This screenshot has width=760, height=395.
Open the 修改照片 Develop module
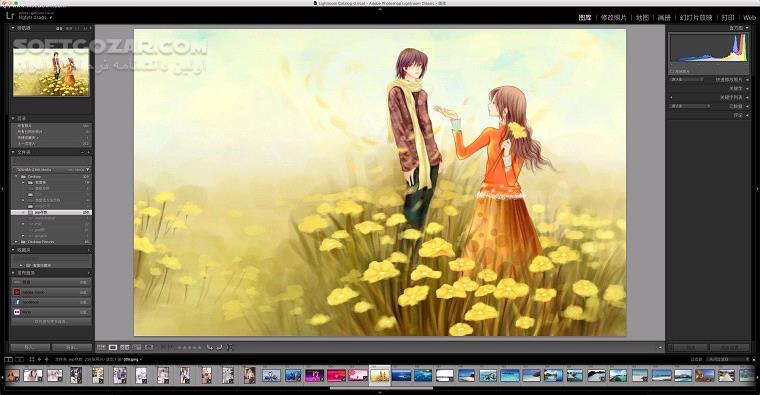[614, 17]
